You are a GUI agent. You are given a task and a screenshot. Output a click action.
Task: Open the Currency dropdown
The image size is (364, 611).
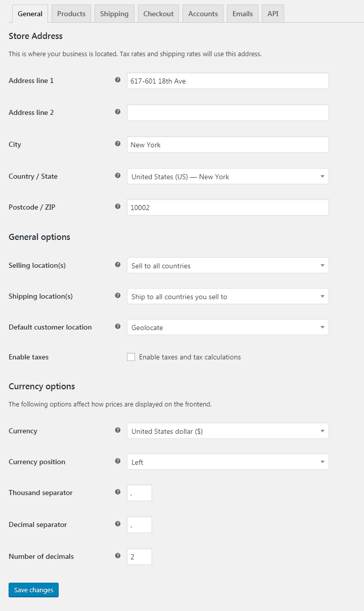coord(227,431)
